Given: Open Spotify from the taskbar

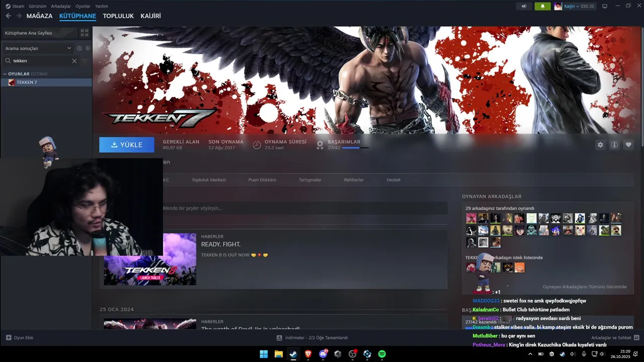Looking at the screenshot, I should pyautogui.click(x=382, y=354).
